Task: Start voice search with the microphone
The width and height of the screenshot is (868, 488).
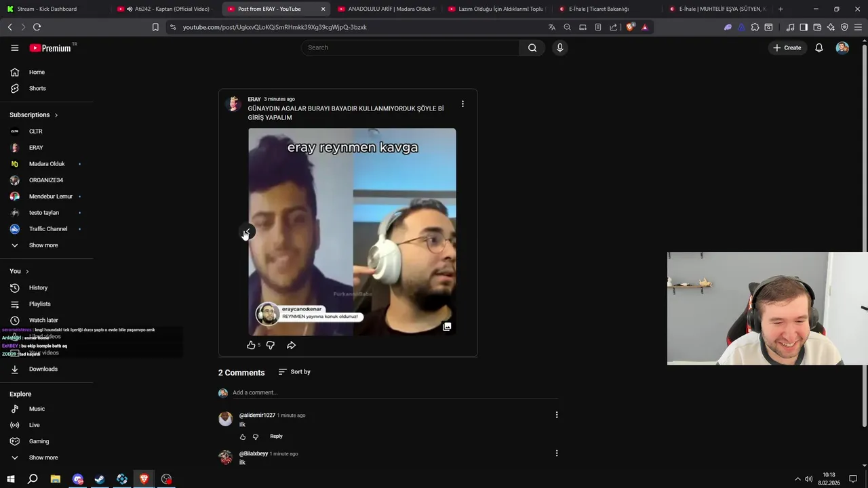Action: pyautogui.click(x=559, y=47)
